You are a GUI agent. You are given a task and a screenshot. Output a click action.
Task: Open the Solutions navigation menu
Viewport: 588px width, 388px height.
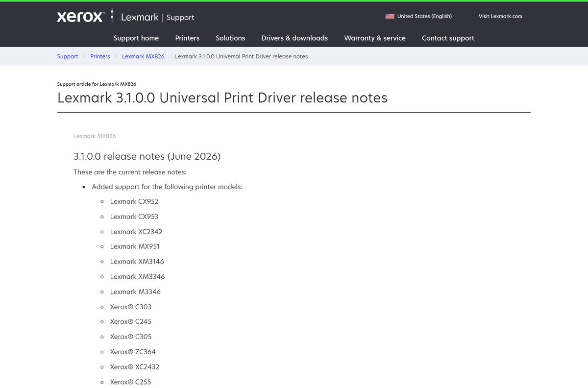click(x=230, y=38)
